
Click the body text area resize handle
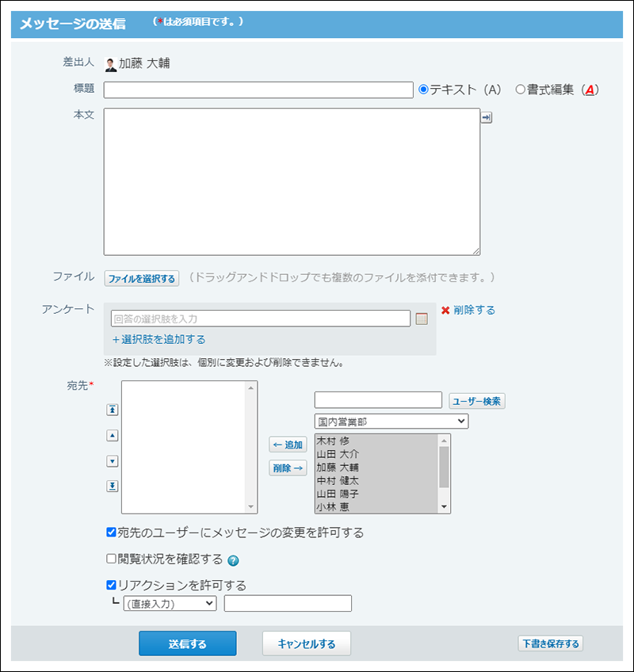click(475, 251)
